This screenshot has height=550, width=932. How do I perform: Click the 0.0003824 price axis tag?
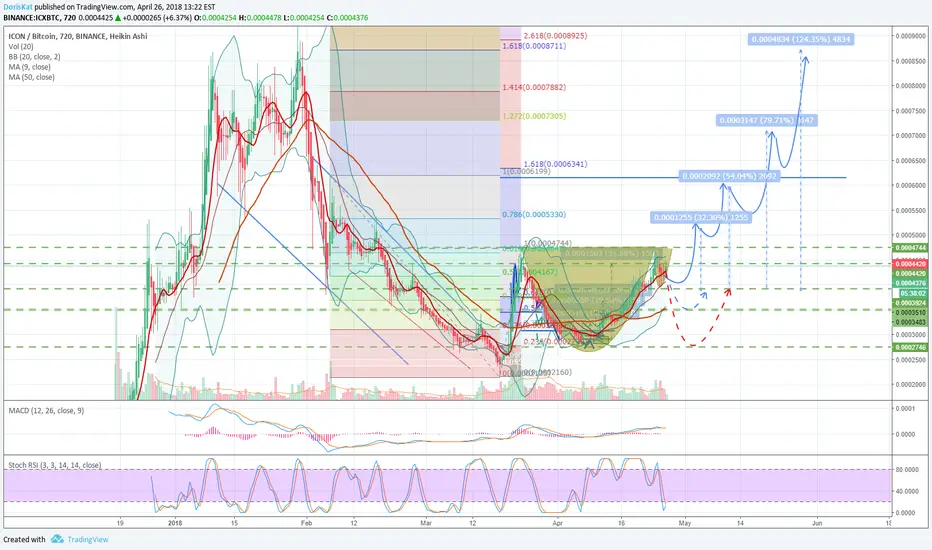point(910,303)
